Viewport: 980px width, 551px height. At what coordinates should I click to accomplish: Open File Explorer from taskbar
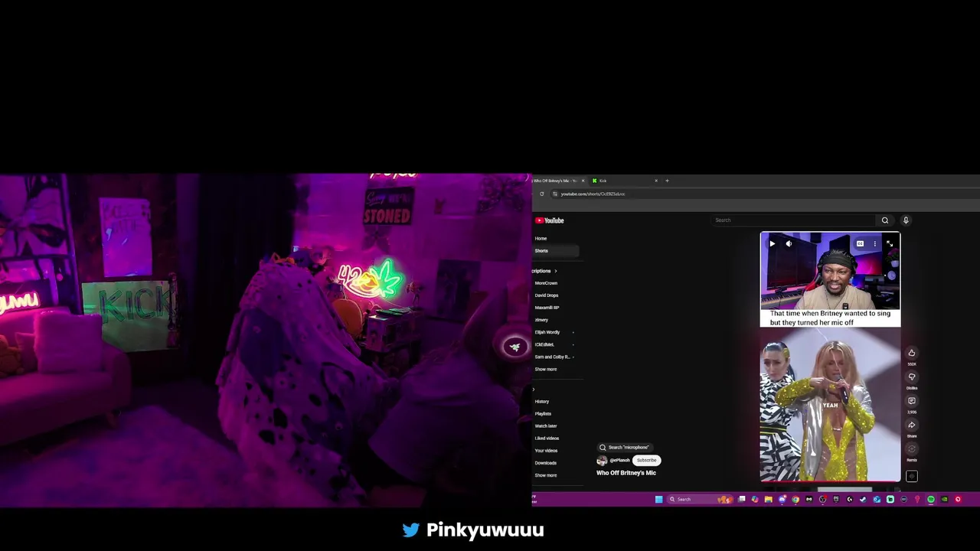tap(768, 500)
